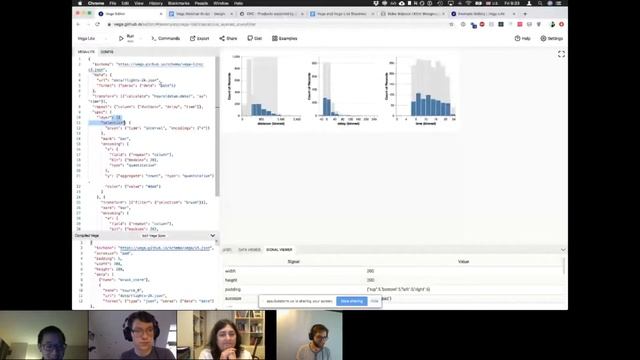The height and width of the screenshot is (360, 640).
Task: Follow the compiled Vega schema link
Action: click(165, 248)
